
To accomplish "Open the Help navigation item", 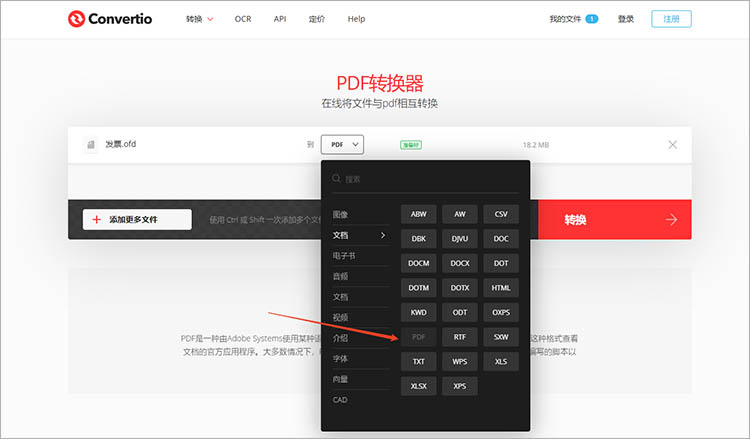I will (356, 19).
